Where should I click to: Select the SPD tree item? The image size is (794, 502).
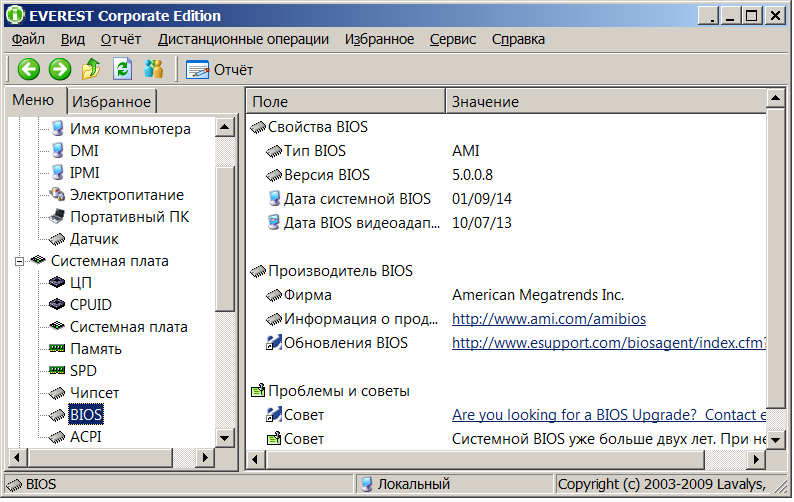tap(83, 371)
